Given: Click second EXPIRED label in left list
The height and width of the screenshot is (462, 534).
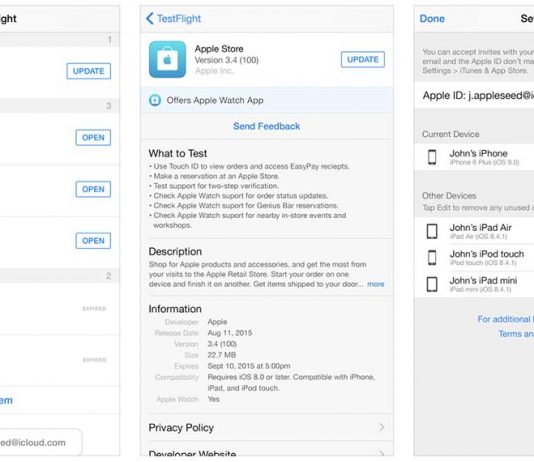Looking at the screenshot, I should (x=94, y=360).
